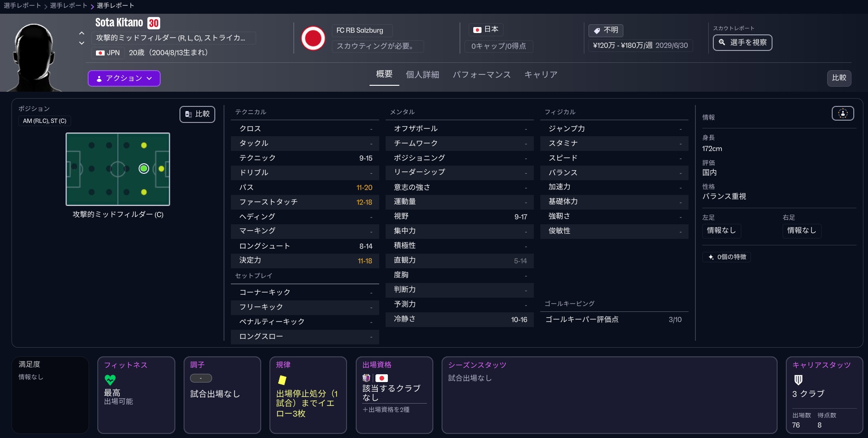Click the 0個の特徴 traits badge

pyautogui.click(x=727, y=257)
